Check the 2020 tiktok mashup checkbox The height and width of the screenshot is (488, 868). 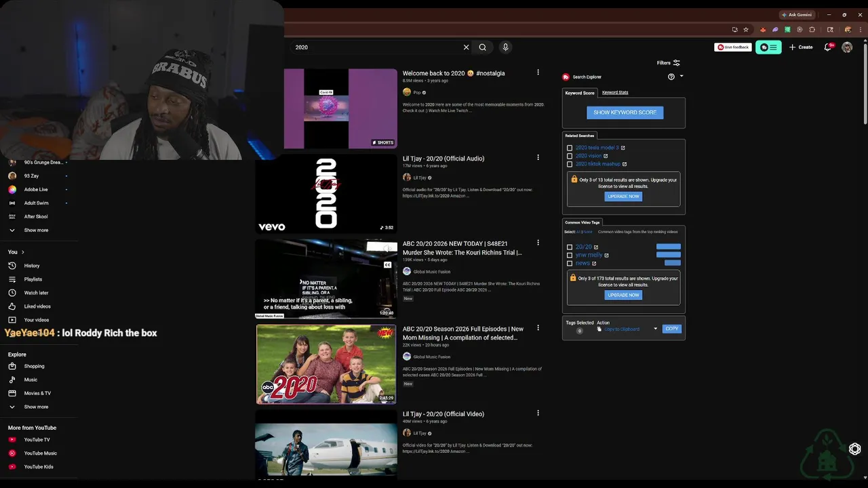point(570,164)
